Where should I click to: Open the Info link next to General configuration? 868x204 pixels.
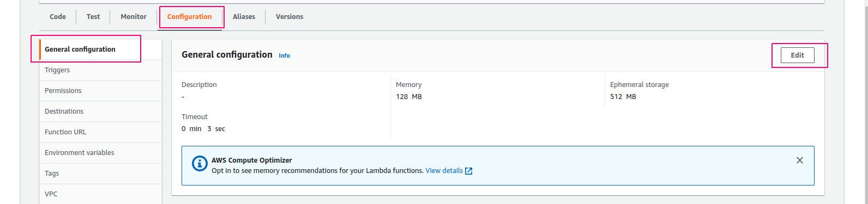tap(284, 55)
